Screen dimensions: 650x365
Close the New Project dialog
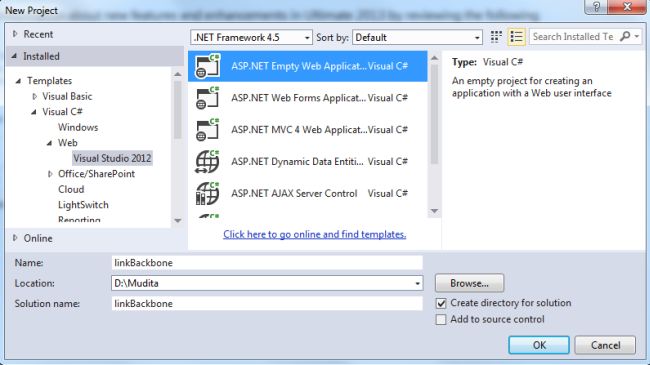[627, 7]
